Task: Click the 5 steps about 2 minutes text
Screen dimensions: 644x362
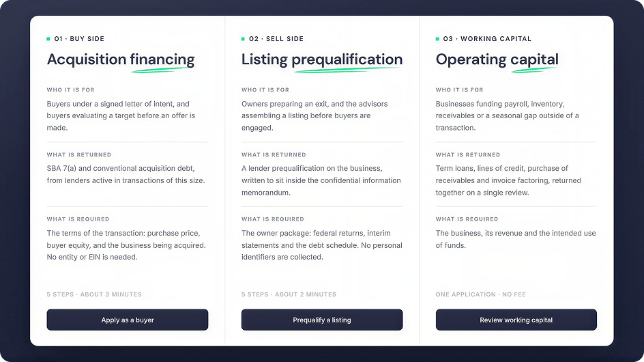Action: pyautogui.click(x=289, y=294)
